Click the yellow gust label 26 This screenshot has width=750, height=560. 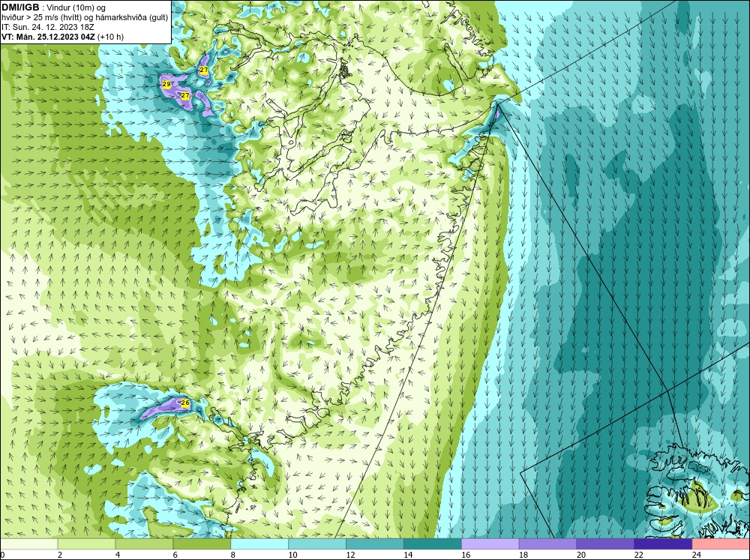(x=185, y=403)
